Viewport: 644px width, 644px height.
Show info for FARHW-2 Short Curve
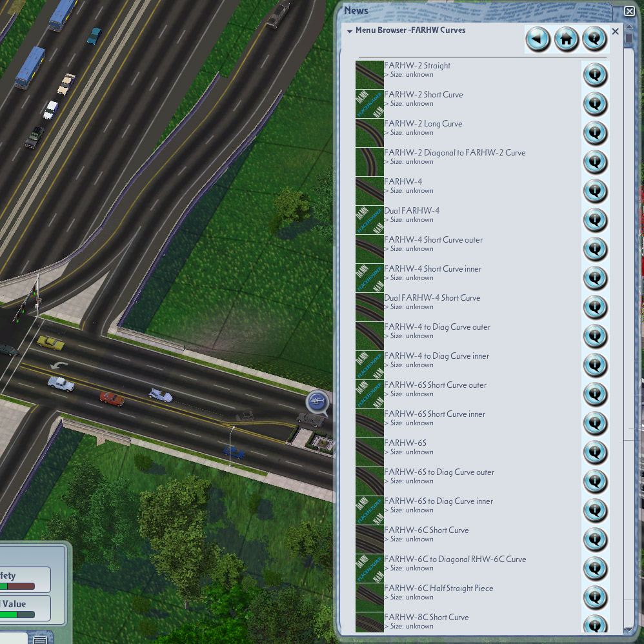tap(595, 104)
